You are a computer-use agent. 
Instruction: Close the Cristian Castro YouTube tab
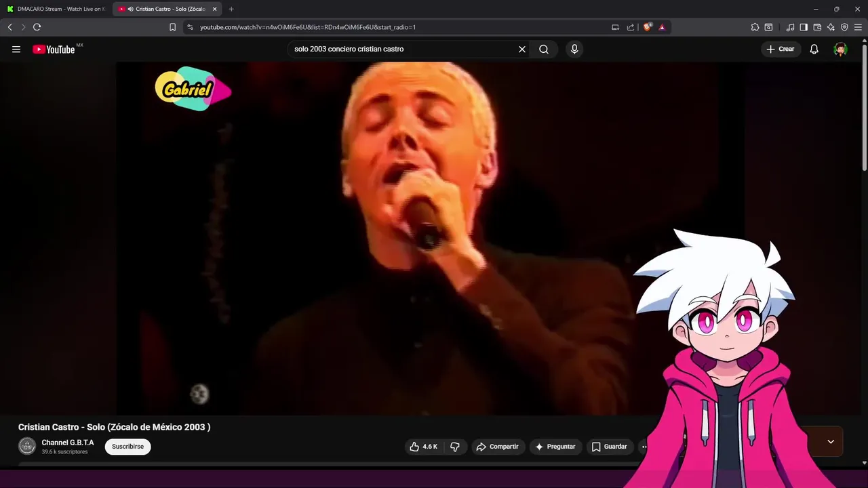point(215,9)
